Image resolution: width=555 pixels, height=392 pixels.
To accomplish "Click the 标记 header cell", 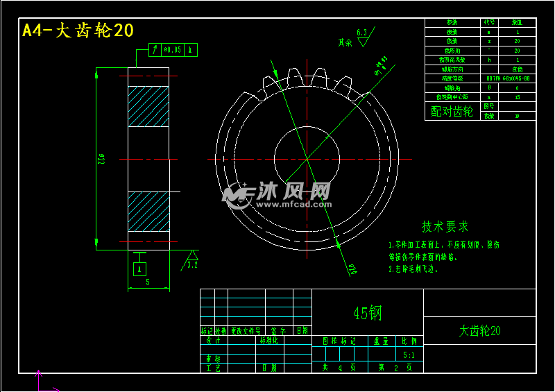I will (207, 331).
